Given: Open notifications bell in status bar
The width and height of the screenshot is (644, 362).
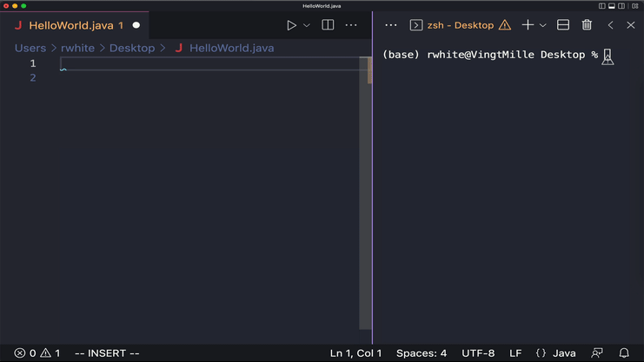Looking at the screenshot, I should (x=624, y=353).
